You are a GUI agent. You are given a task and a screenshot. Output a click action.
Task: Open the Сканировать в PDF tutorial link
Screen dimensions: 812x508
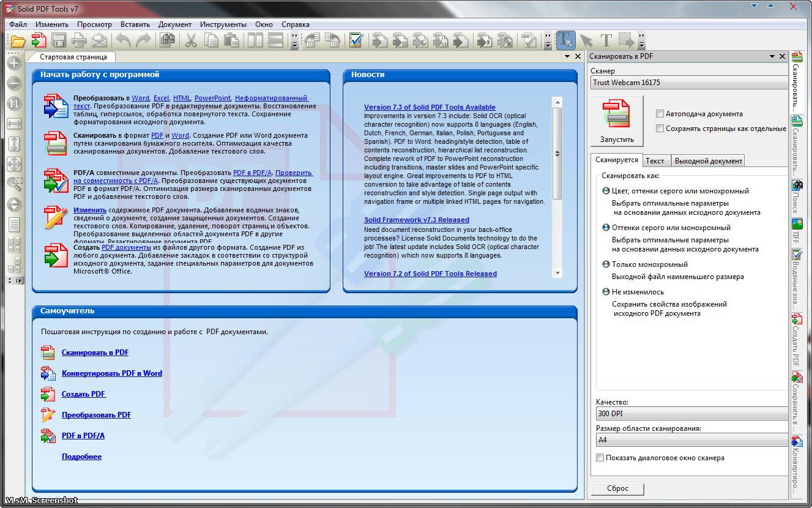tap(95, 353)
